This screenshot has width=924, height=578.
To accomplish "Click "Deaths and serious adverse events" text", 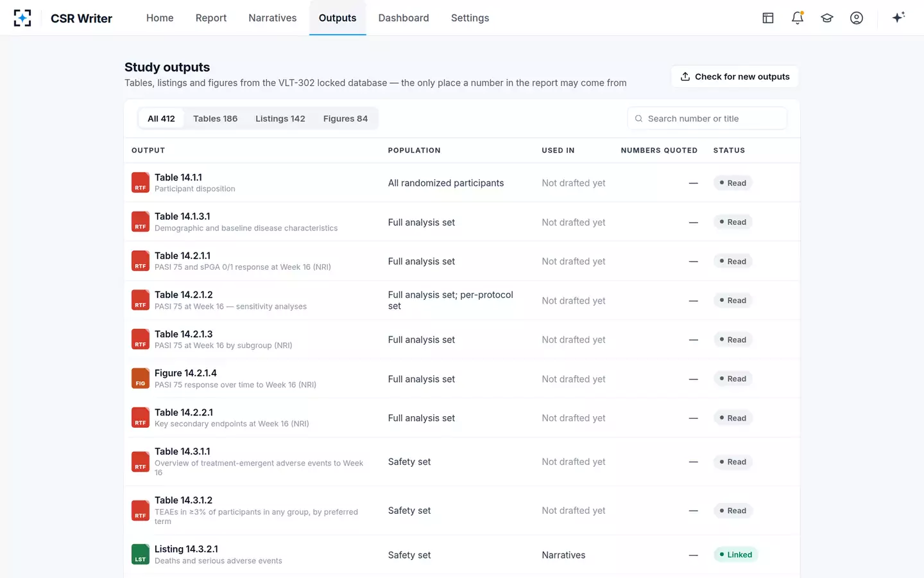I will pos(218,561).
